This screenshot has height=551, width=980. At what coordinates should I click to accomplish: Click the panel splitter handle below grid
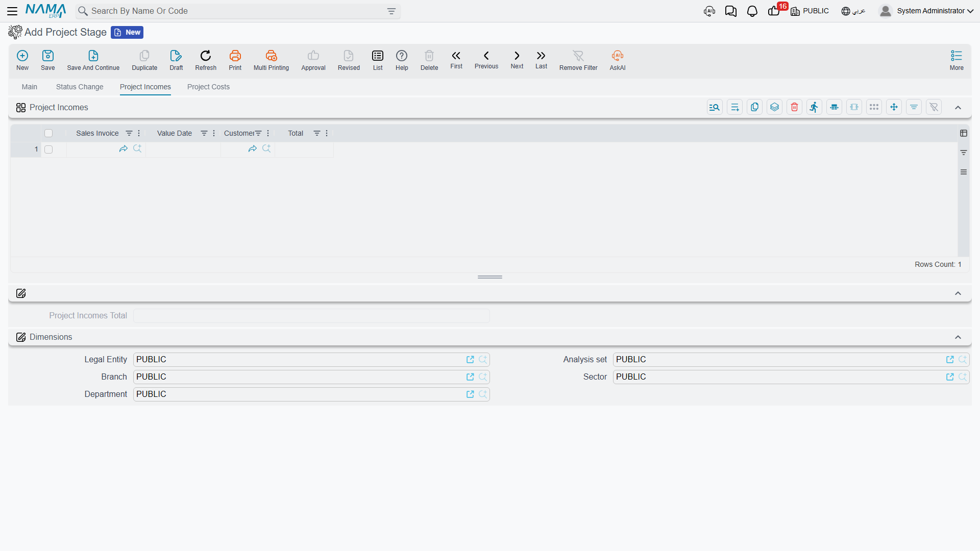point(490,277)
